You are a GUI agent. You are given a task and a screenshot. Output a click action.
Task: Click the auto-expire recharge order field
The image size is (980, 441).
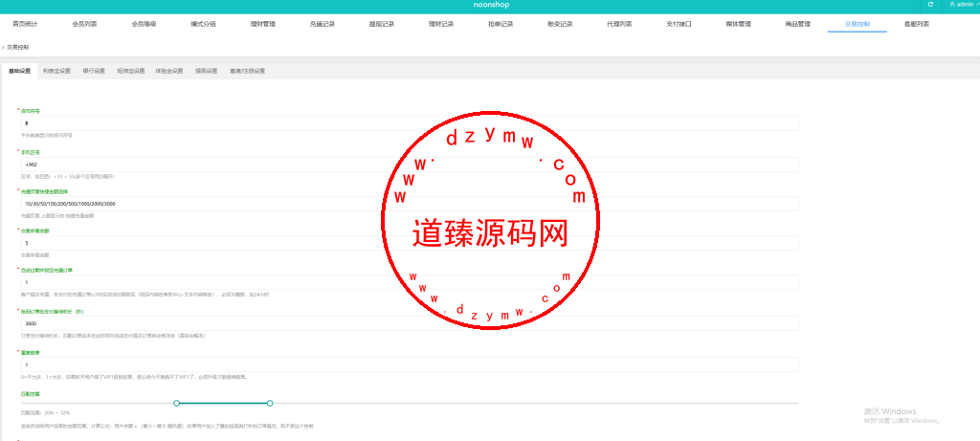[x=410, y=282]
